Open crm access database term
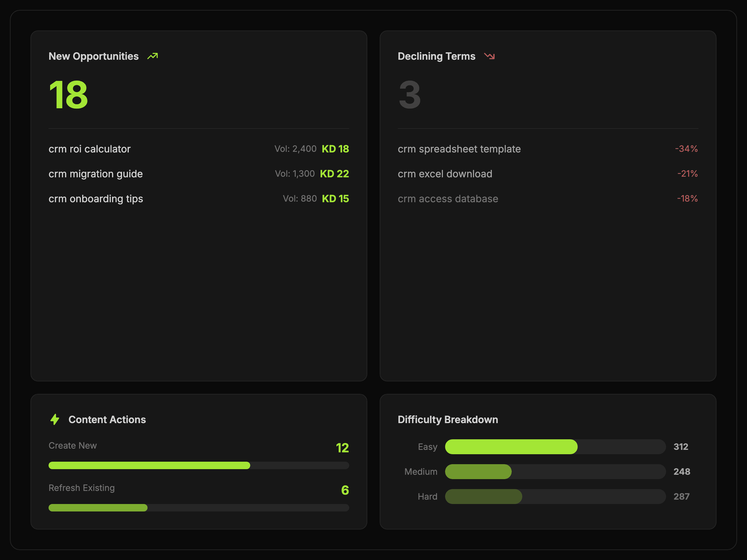The width and height of the screenshot is (747, 560). [448, 199]
